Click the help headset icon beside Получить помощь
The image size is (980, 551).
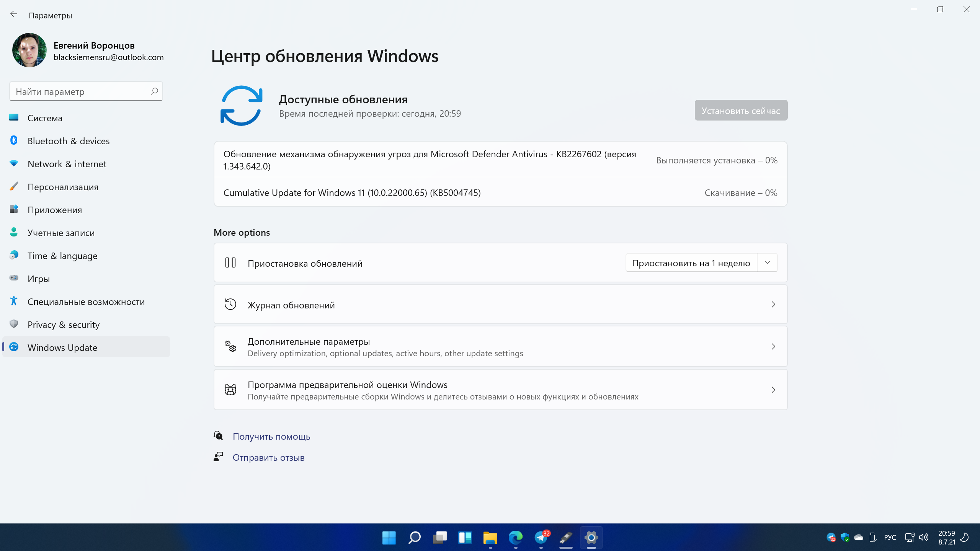[x=218, y=436]
